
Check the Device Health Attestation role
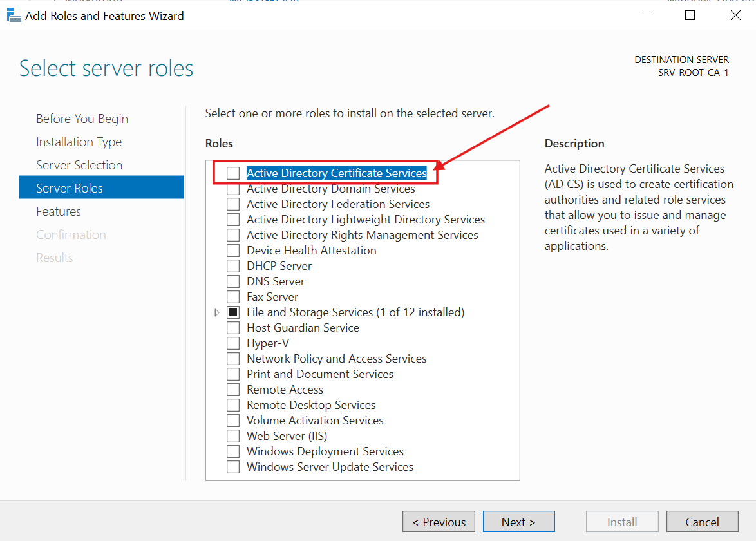[x=233, y=250]
